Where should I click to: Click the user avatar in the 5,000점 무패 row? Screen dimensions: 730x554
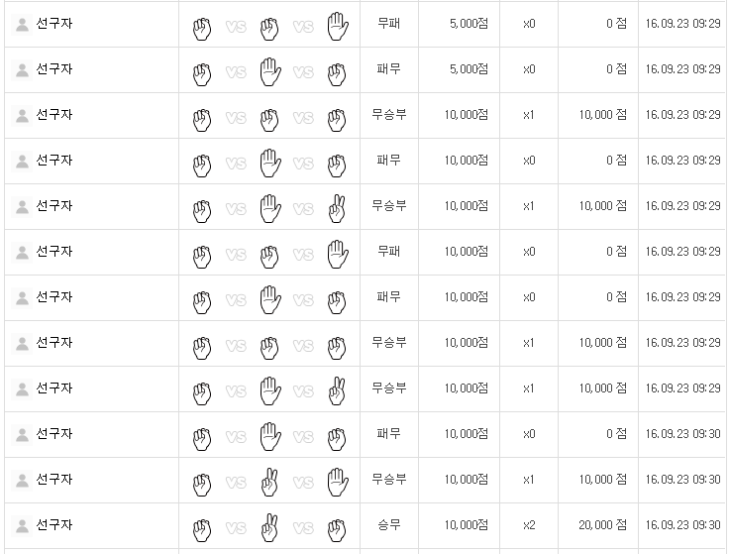[x=22, y=24]
